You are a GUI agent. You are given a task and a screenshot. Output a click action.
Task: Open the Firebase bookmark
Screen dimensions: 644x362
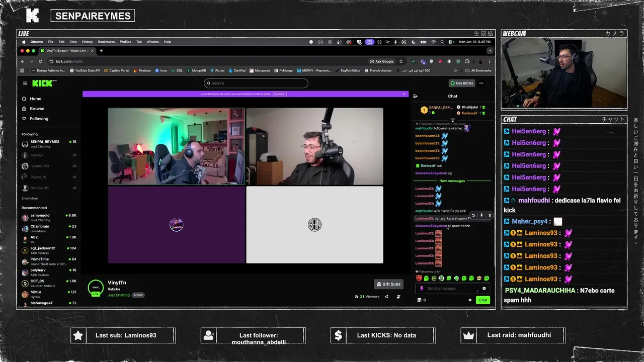tap(142, 70)
